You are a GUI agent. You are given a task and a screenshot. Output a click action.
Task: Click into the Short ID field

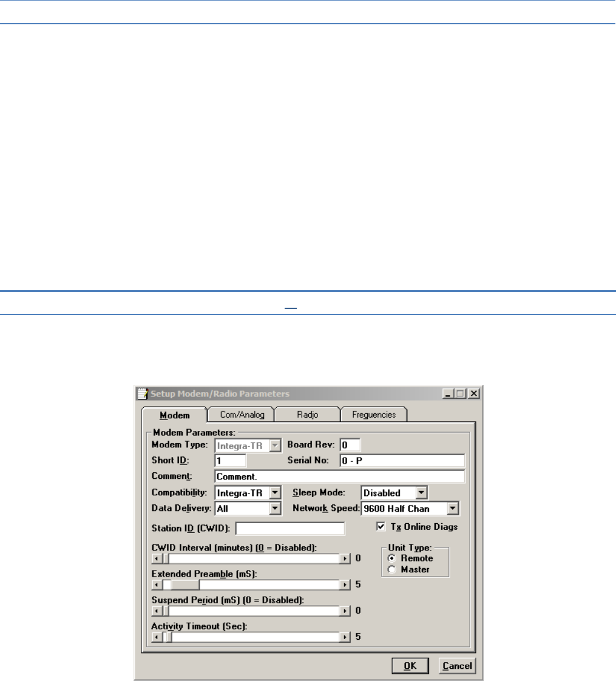click(230, 460)
